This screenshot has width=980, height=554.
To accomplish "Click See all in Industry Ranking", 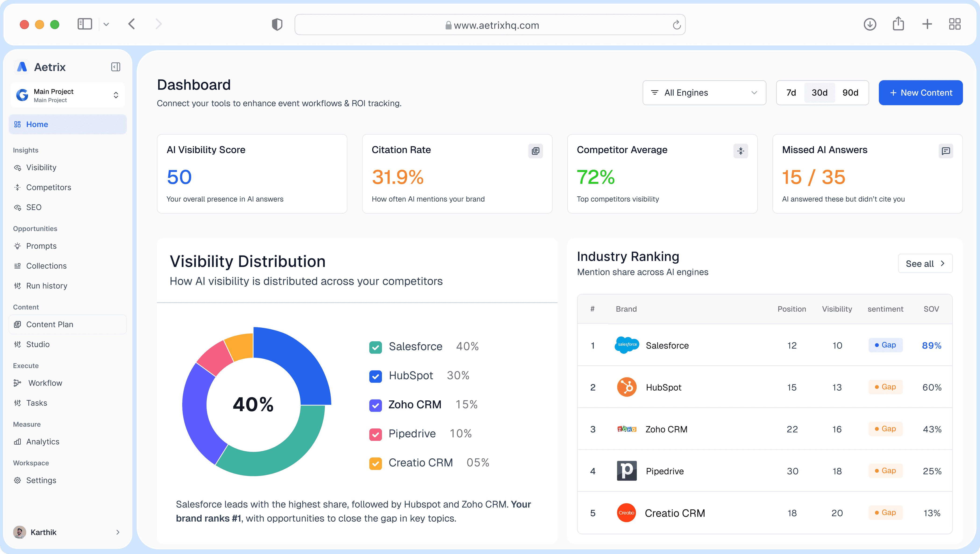I will (925, 263).
